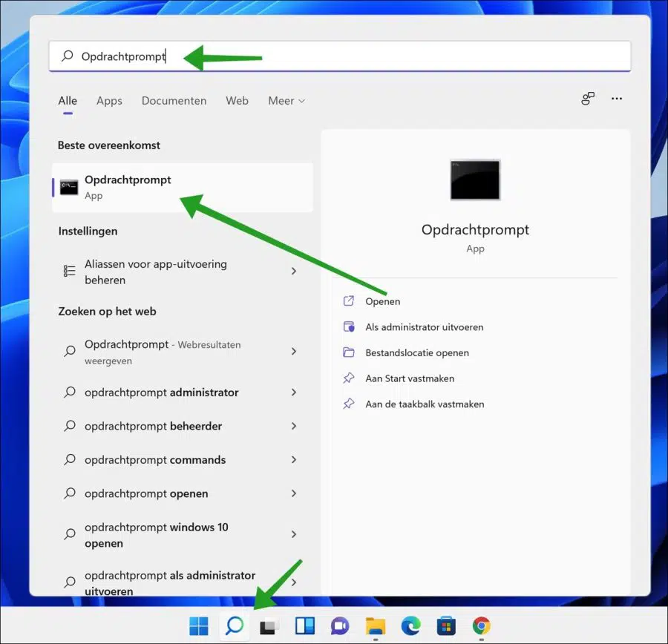Open the Windows Start button in taskbar
The height and width of the screenshot is (644, 668).
click(198, 625)
